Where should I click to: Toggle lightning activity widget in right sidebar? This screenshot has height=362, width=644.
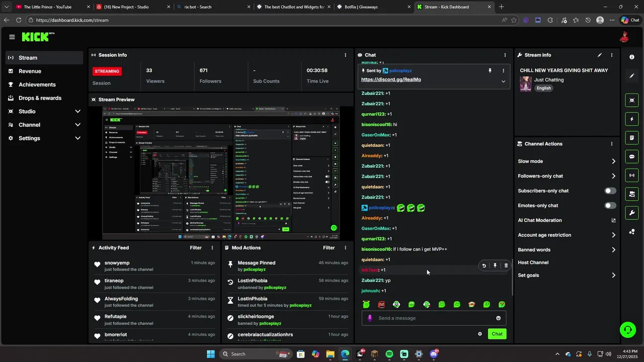pos(632,119)
